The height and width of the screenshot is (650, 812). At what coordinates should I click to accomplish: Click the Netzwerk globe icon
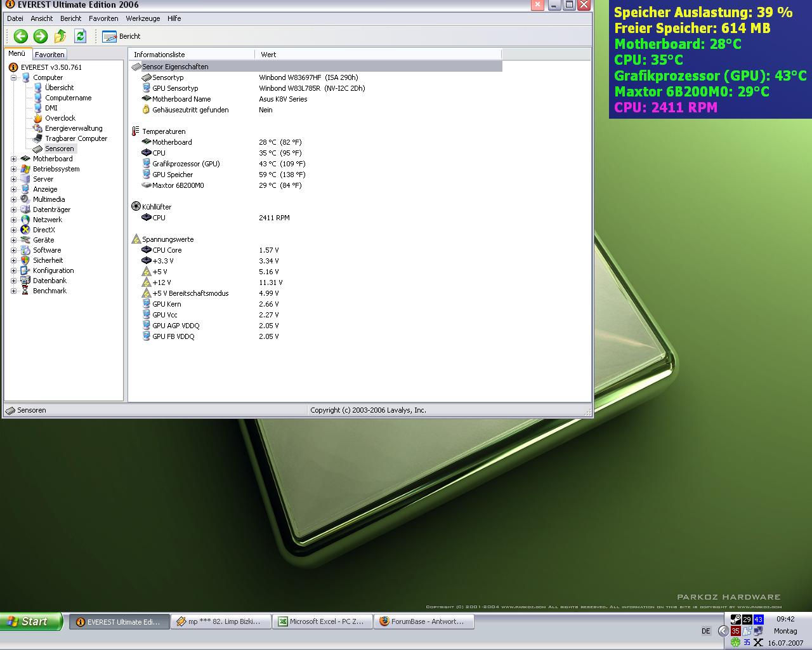click(x=25, y=220)
